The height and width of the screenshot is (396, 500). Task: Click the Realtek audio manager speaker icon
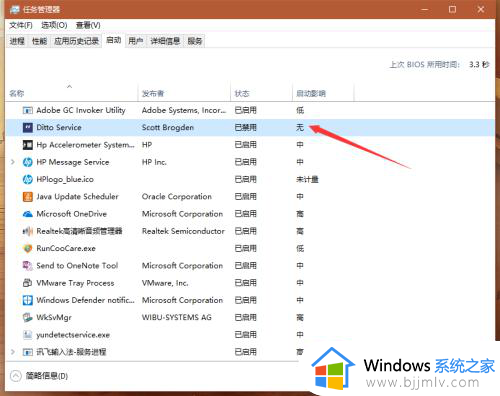pos(27,231)
